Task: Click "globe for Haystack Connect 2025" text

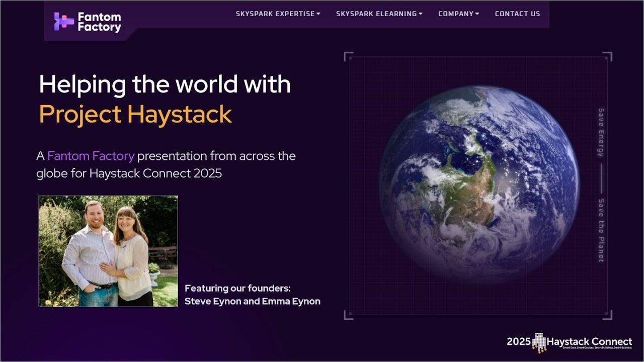Action: click(129, 174)
